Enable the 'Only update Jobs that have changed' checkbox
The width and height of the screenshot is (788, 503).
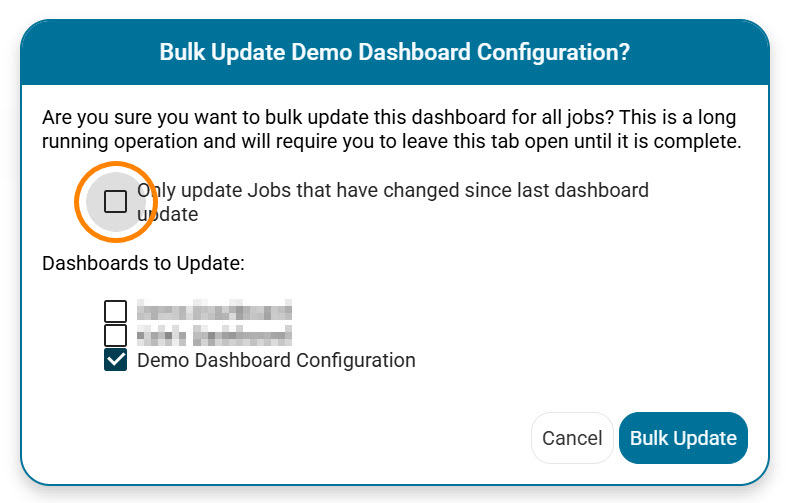coord(116,202)
